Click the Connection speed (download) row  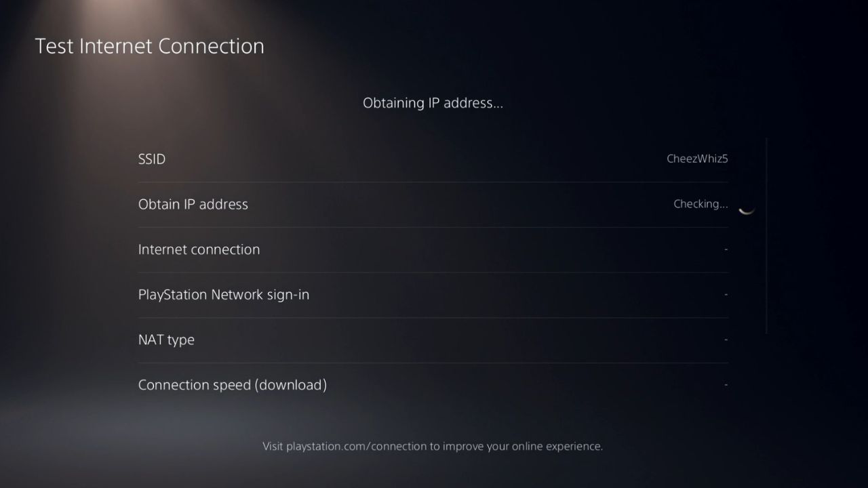click(x=433, y=384)
